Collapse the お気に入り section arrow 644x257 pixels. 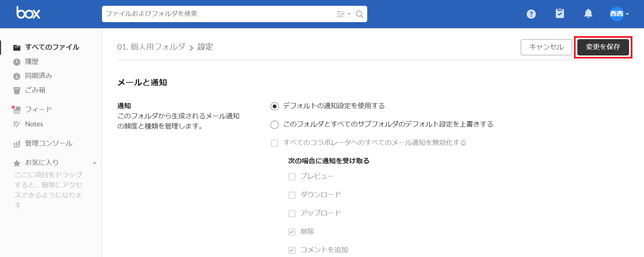95,163
